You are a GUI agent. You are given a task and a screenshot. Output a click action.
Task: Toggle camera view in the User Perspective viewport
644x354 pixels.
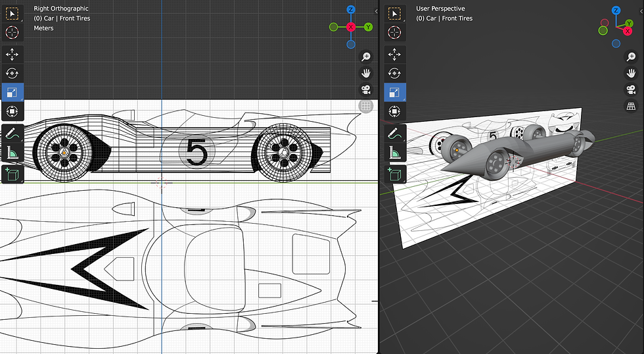tap(631, 89)
